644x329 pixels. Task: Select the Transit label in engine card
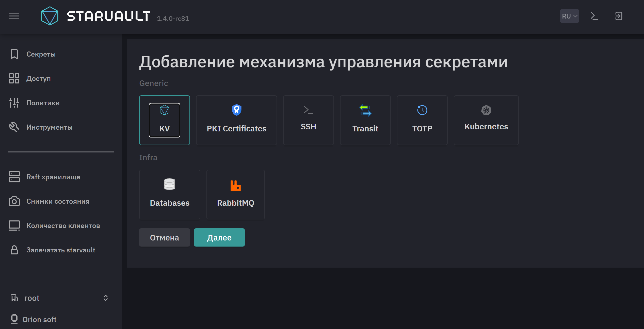click(x=365, y=129)
